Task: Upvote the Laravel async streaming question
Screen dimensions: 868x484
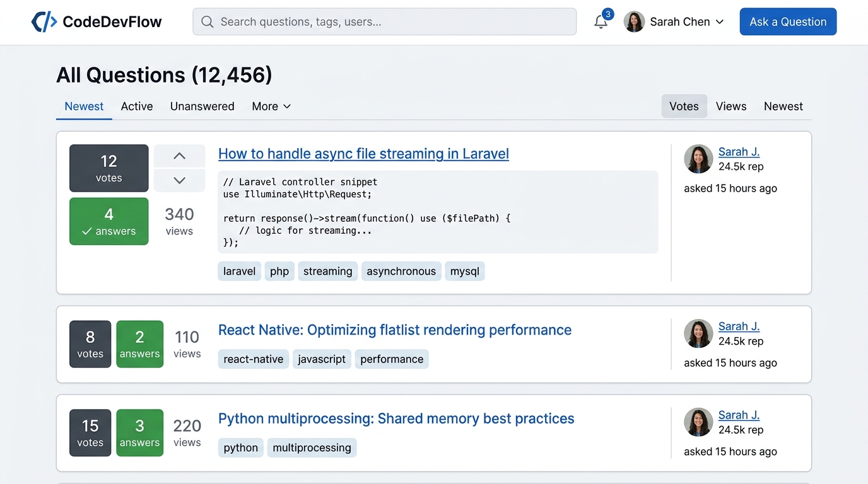Action: 179,156
